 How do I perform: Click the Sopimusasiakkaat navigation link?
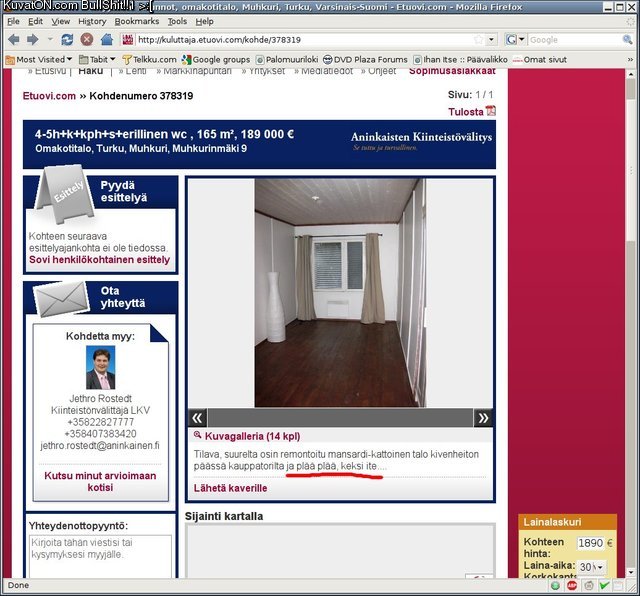452,71
